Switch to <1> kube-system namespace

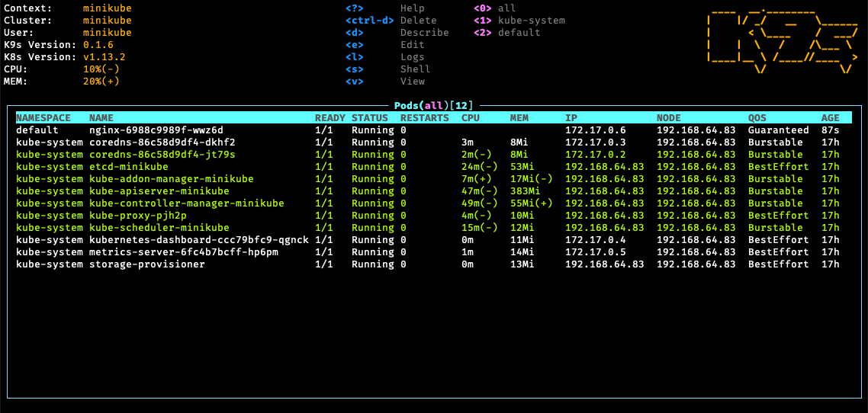coord(519,21)
